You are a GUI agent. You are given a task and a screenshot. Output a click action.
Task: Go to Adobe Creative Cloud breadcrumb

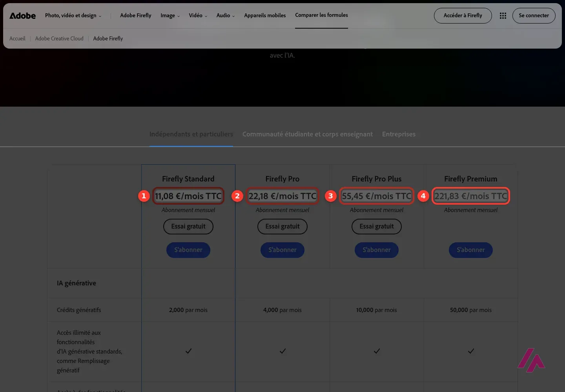[x=59, y=38]
